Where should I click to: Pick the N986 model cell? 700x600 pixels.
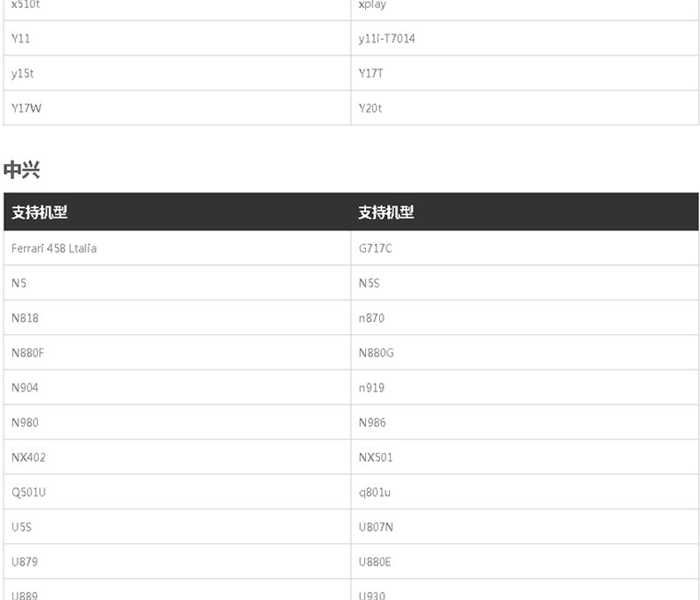point(372,423)
